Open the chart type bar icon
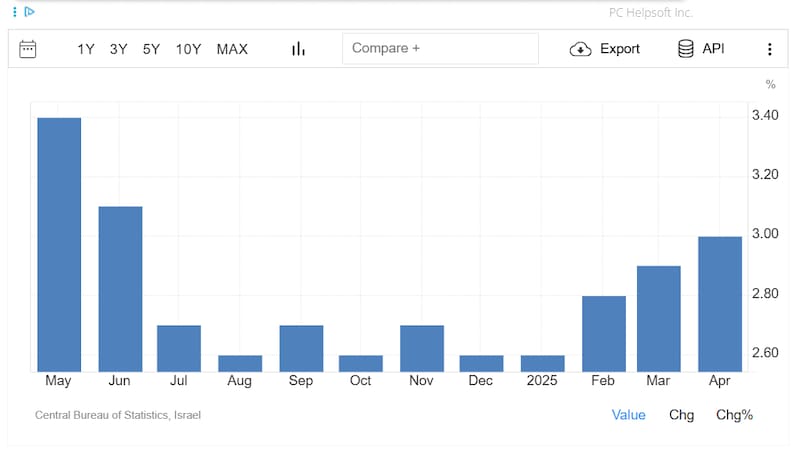The image size is (800, 451). pos(298,49)
